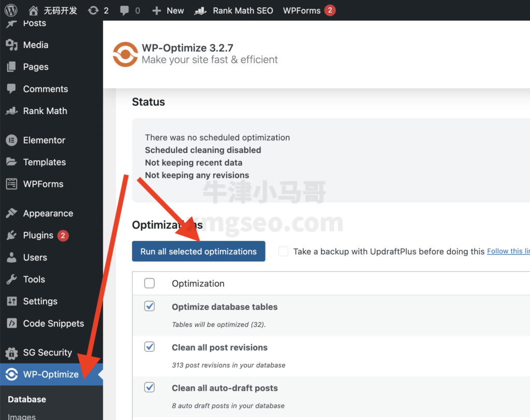Click the Appearance brush icon

[x=11, y=213]
